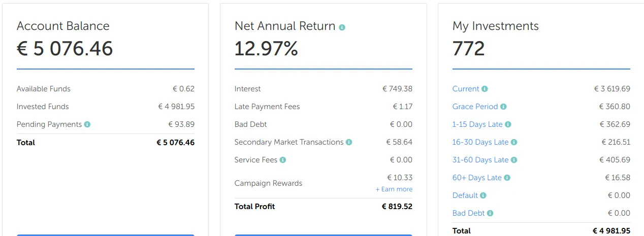This screenshot has width=644, height=236.
Task: Click info icon next to Grace Period
Action: 503,107
